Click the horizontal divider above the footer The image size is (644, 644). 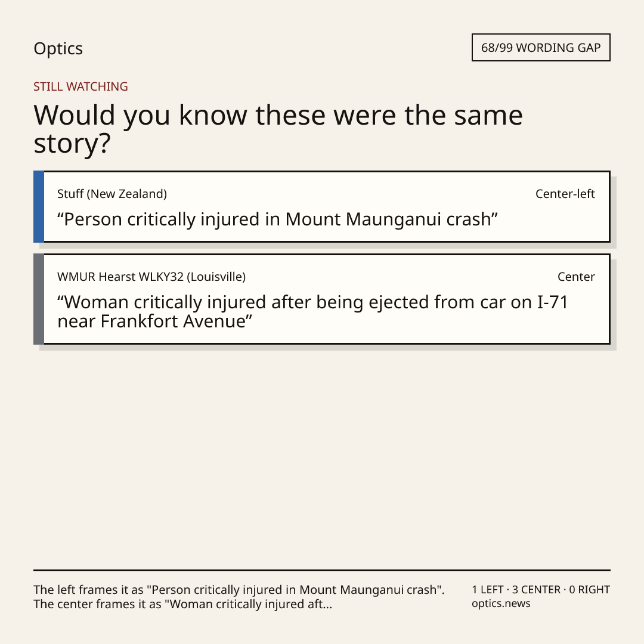(x=322, y=570)
